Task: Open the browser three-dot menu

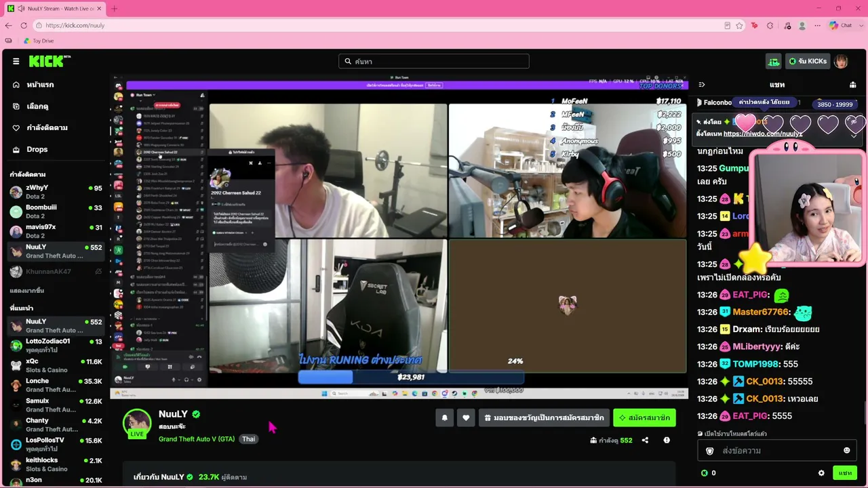Action: (x=818, y=26)
